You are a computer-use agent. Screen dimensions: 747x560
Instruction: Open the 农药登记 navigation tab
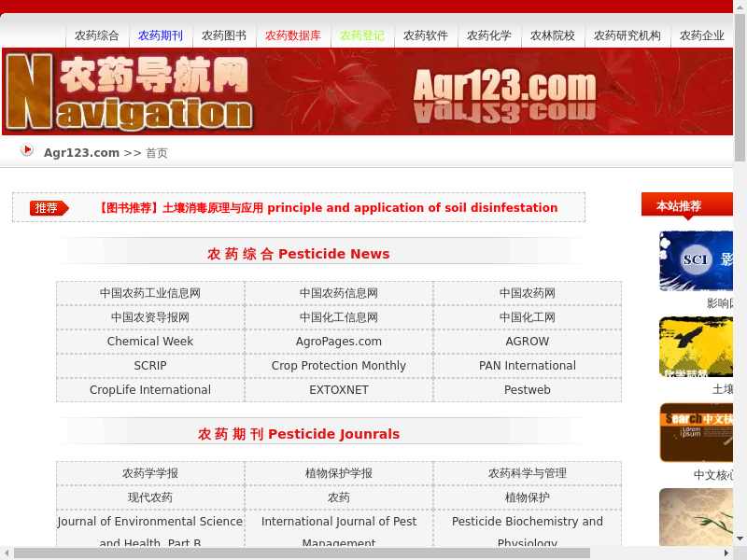pos(362,35)
